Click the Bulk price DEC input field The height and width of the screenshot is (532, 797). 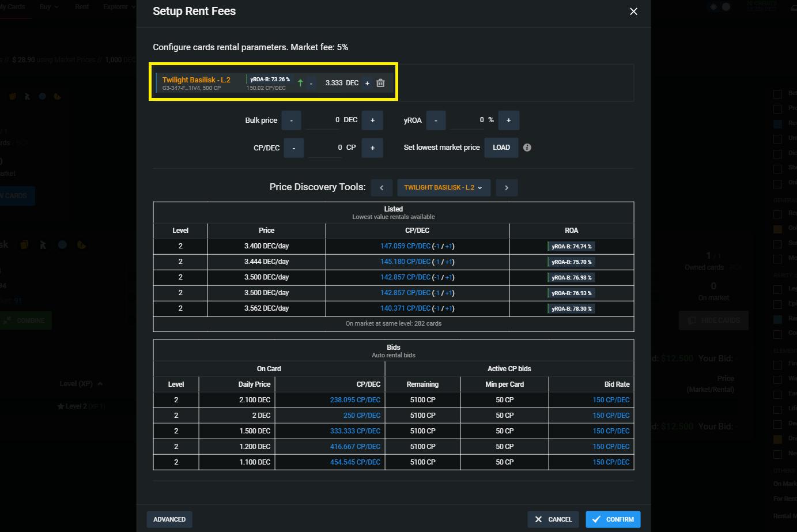click(x=323, y=120)
